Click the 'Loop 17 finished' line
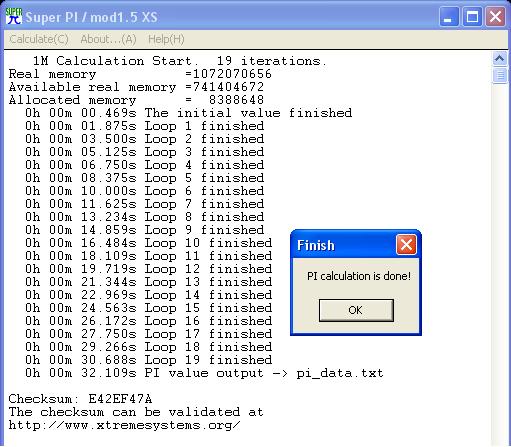This screenshot has height=447, width=511. 149,334
